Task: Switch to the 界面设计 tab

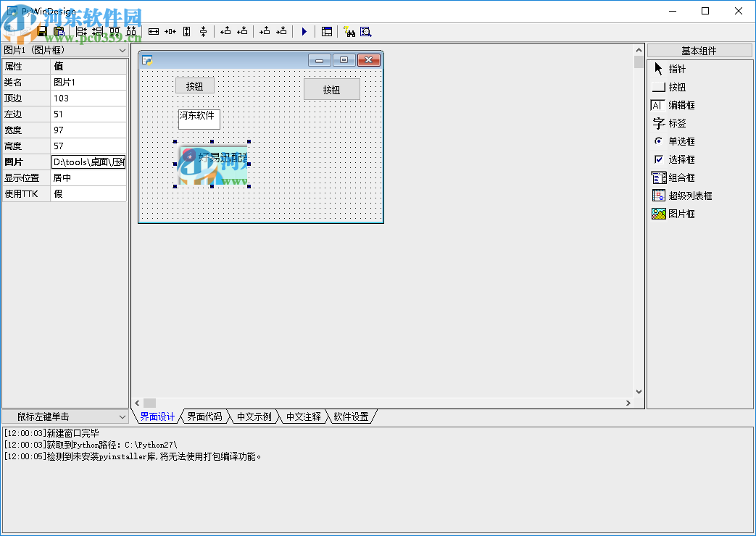Action: click(157, 416)
